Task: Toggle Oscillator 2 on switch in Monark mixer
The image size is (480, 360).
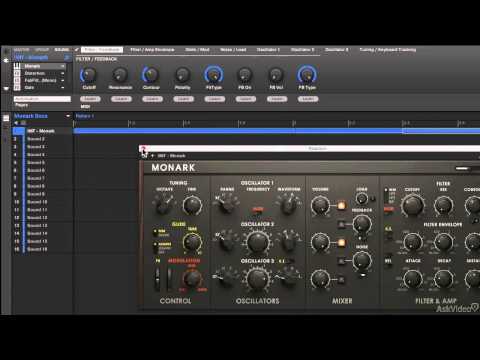Action: coord(341,242)
